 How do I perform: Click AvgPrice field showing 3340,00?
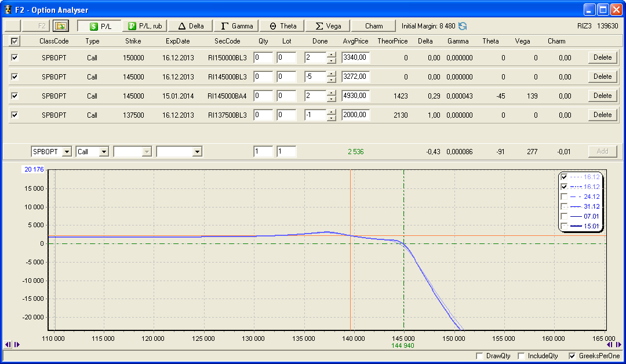[x=355, y=57]
